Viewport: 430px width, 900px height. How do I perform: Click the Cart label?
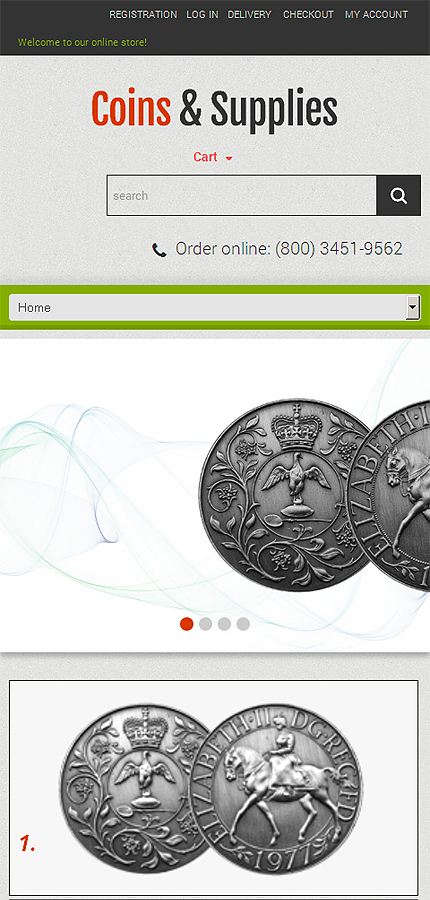pyautogui.click(x=205, y=157)
